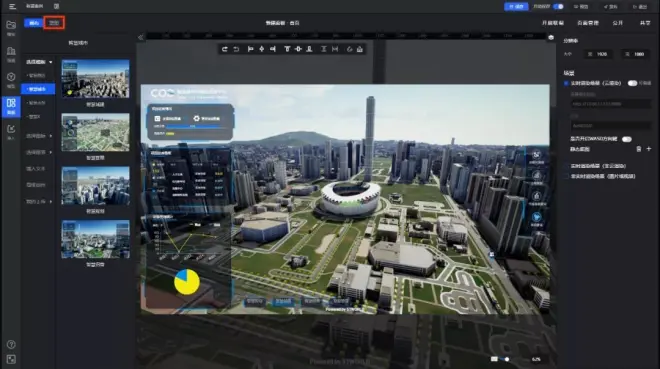Image resolution: width=660 pixels, height=369 pixels.
Task: Click the trash icon in right properties panel
Action: (x=639, y=149)
